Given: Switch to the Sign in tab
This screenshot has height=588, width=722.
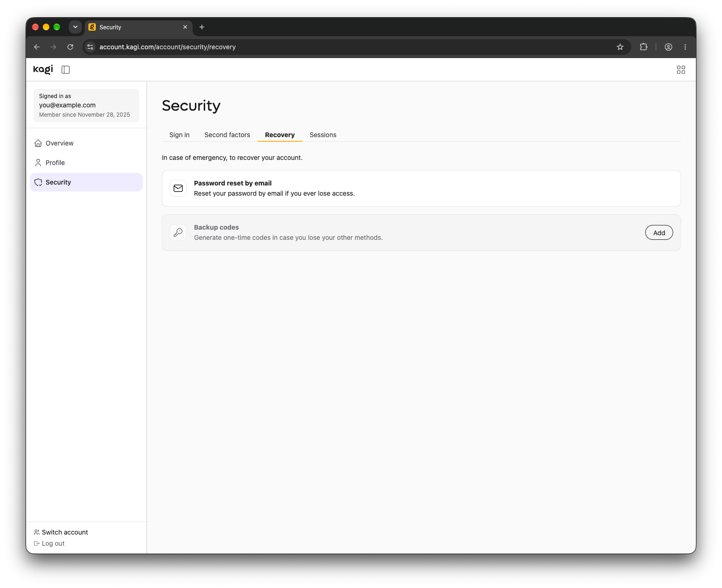Looking at the screenshot, I should 179,135.
